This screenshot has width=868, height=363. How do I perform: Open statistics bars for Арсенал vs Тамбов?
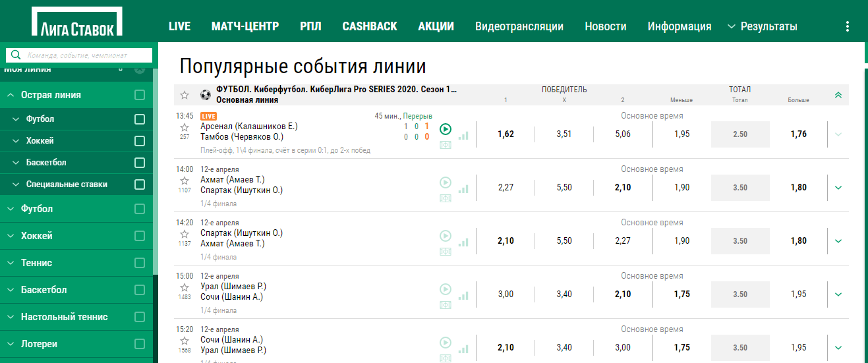tap(463, 135)
